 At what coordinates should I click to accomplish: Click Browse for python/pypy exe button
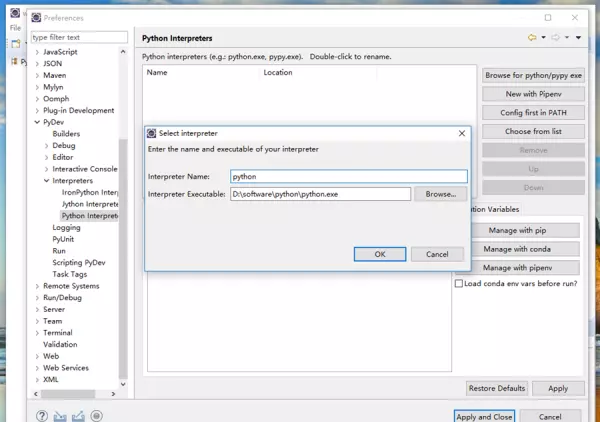coord(533,75)
